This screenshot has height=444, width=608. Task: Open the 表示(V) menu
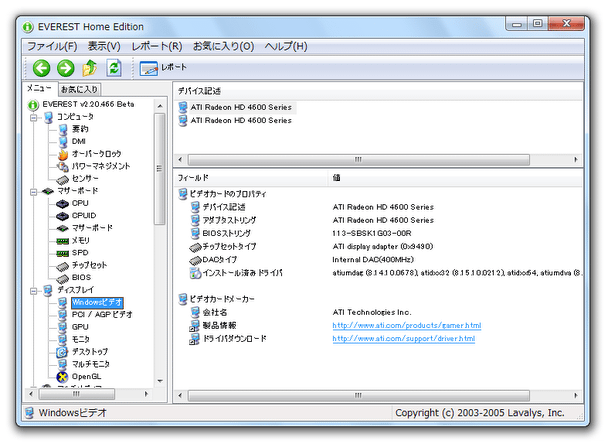coord(104,47)
